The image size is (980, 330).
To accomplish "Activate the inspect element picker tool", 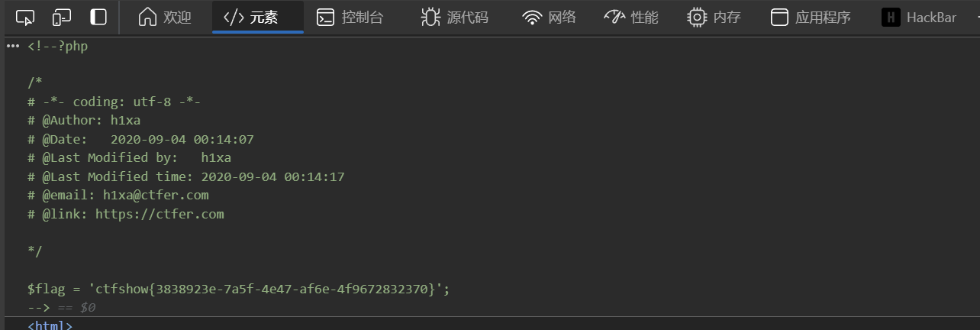I will (x=25, y=18).
